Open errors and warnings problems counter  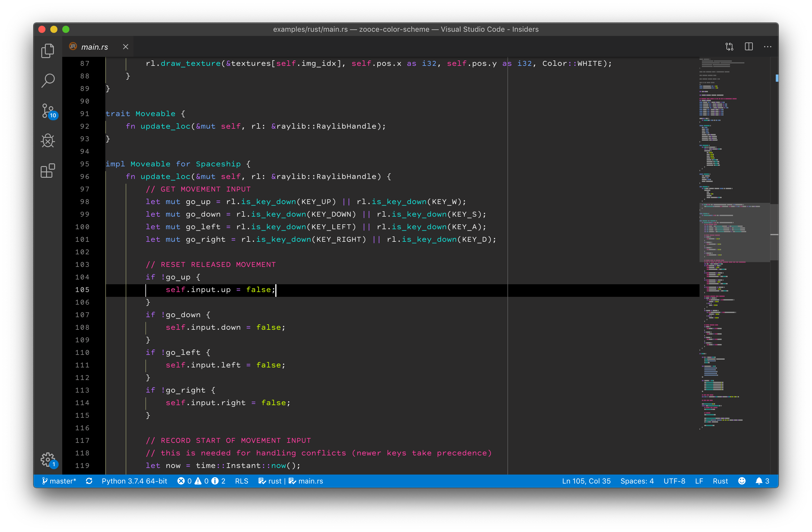pos(201,481)
